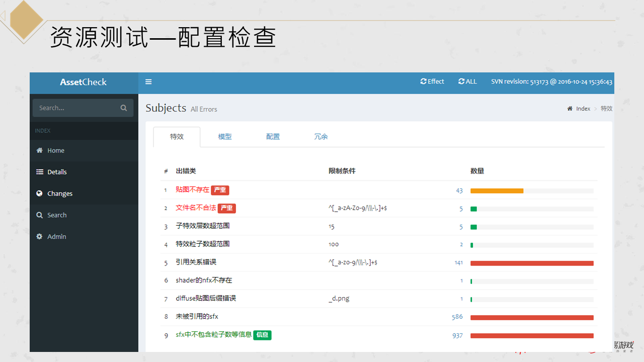Click the 严重 badge next to 文件名不合法

(226, 208)
